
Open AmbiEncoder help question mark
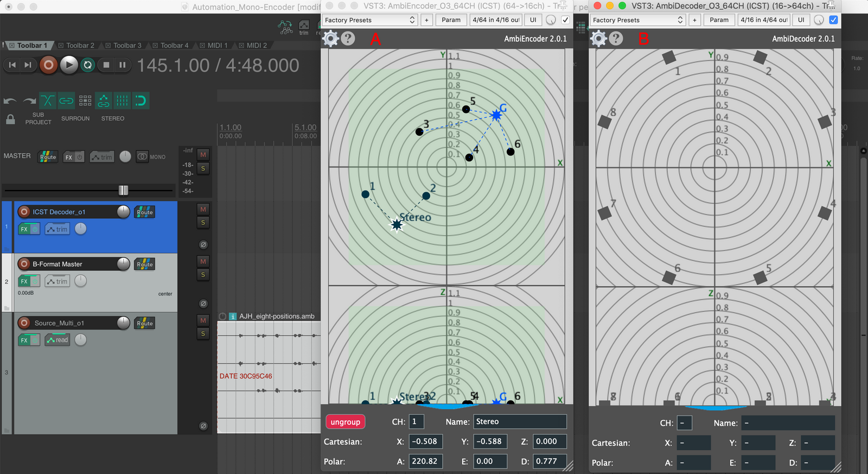point(348,39)
